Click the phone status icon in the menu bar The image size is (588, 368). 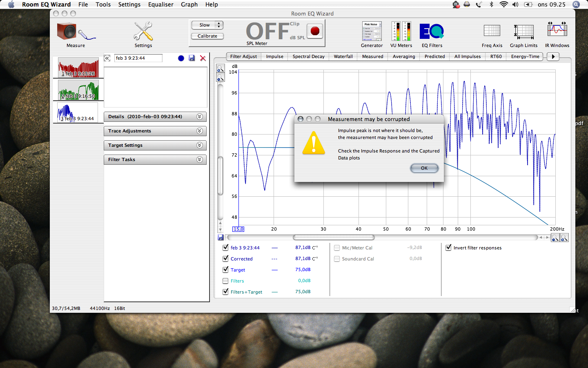coord(479,4)
